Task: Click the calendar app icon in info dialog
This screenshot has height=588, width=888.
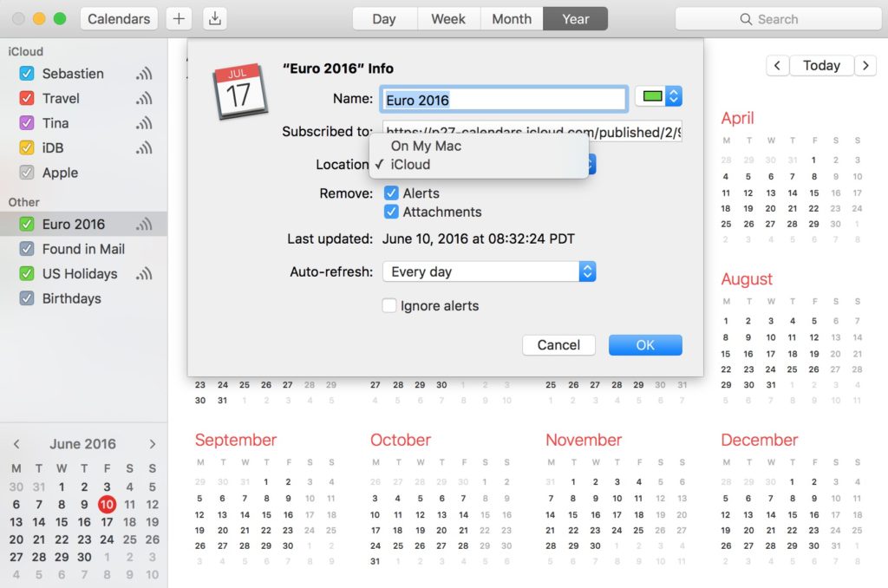Action: [239, 91]
